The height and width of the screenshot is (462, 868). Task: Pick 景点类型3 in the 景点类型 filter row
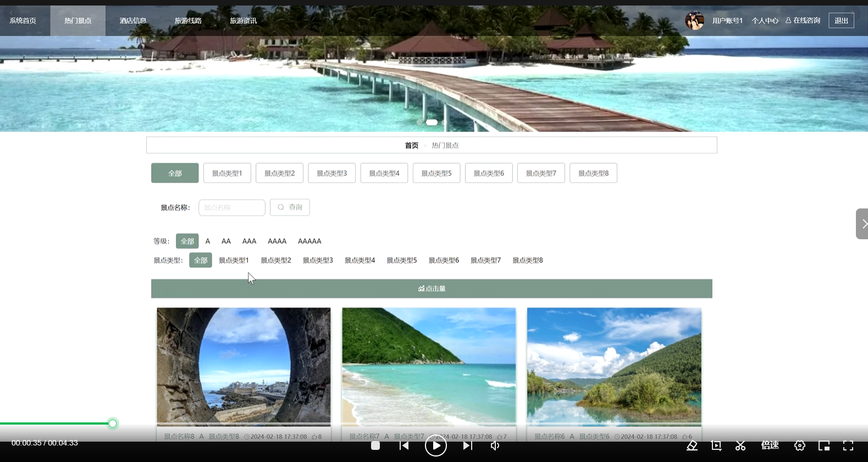point(318,260)
